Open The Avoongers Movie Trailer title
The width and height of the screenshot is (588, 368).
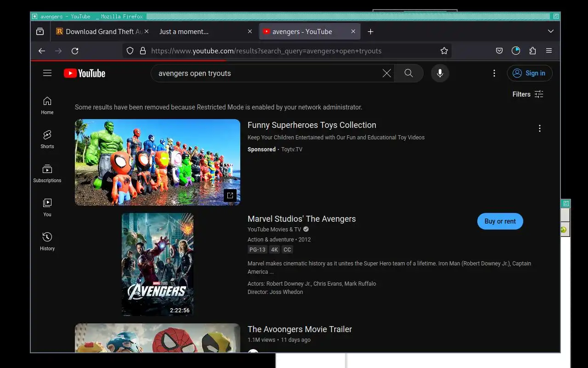point(300,329)
